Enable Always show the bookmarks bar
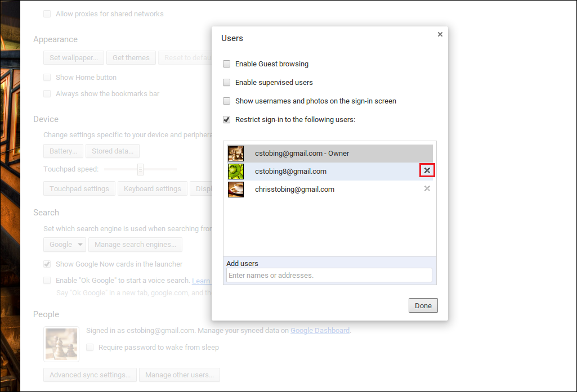Viewport: 577px width, 392px height. click(x=47, y=94)
